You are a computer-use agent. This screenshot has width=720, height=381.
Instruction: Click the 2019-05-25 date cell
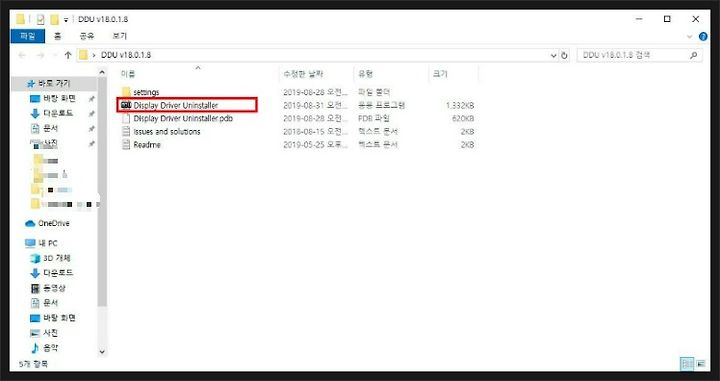[315, 145]
